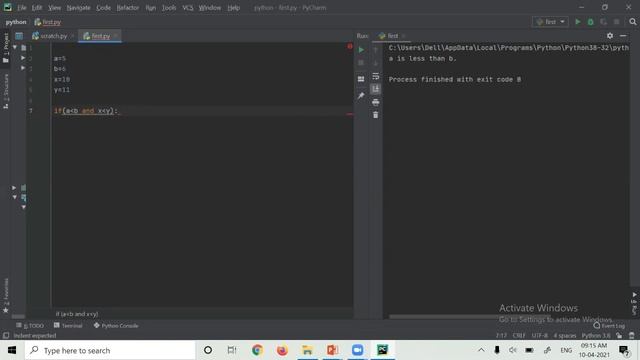Start debugging with the green bug icon

tap(591, 22)
